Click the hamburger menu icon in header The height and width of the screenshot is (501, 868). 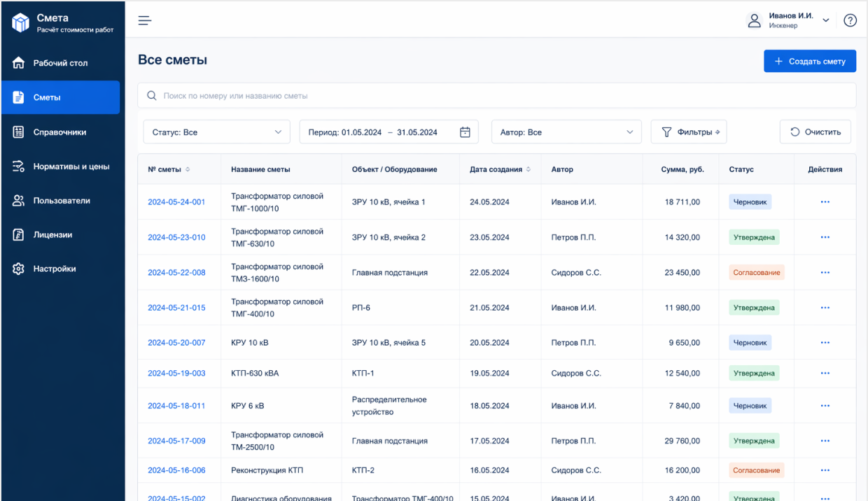tap(145, 20)
